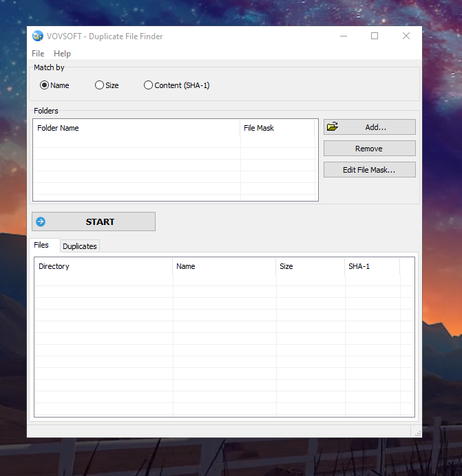This screenshot has width=462, height=476.
Task: Click the VOVSOFT app icon in title bar
Action: (x=38, y=36)
